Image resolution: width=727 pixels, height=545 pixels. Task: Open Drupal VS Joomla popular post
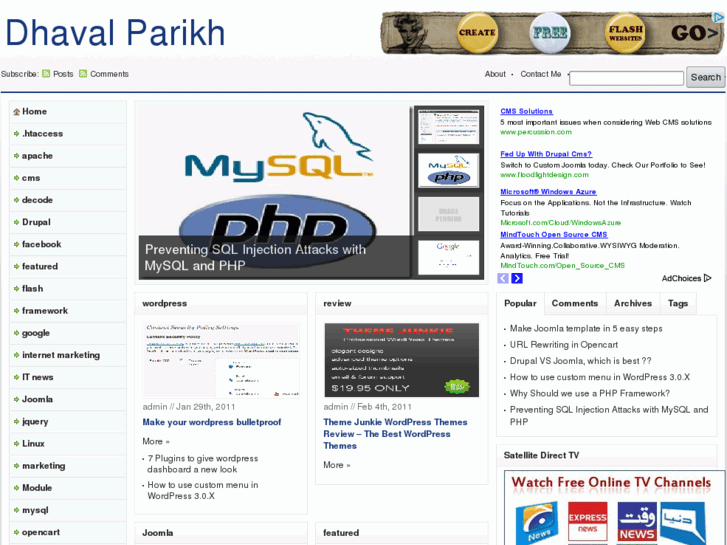[580, 361]
